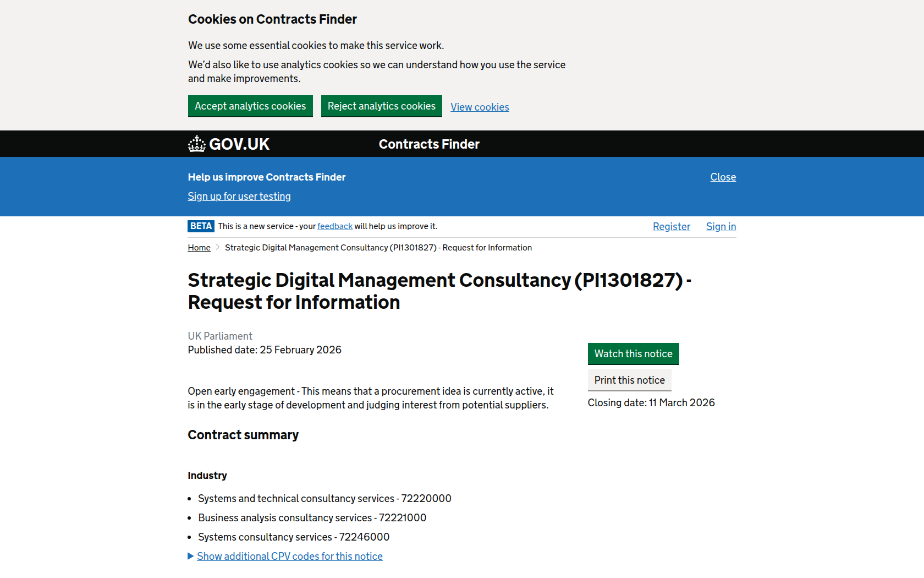
Task: Expand additional CPV codes for this notice
Action: (x=289, y=557)
